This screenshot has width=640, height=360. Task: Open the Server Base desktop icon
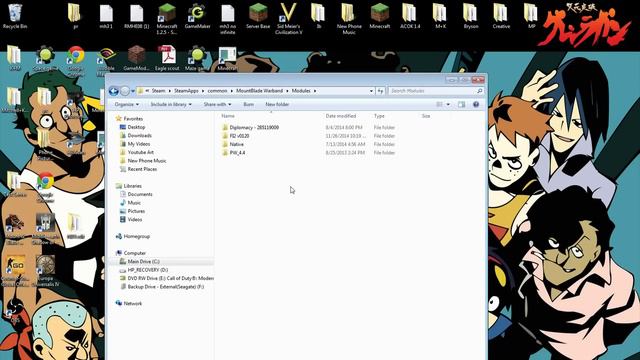(x=258, y=16)
